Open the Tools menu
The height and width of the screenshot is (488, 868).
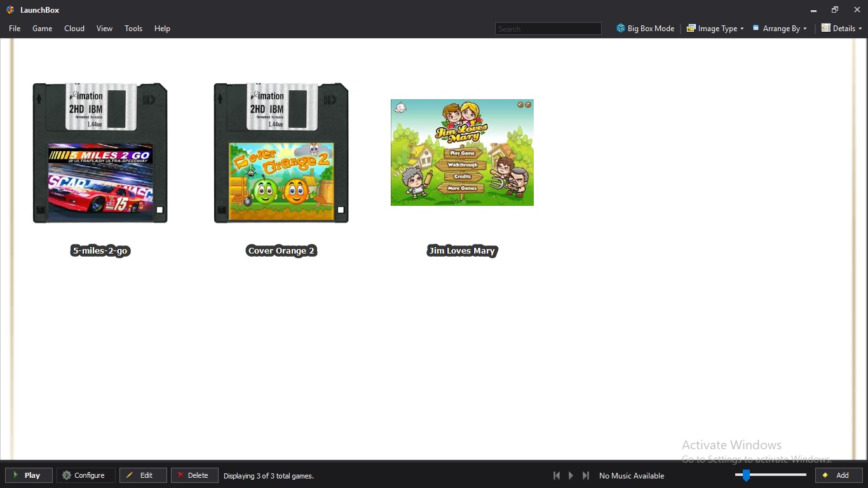(133, 29)
